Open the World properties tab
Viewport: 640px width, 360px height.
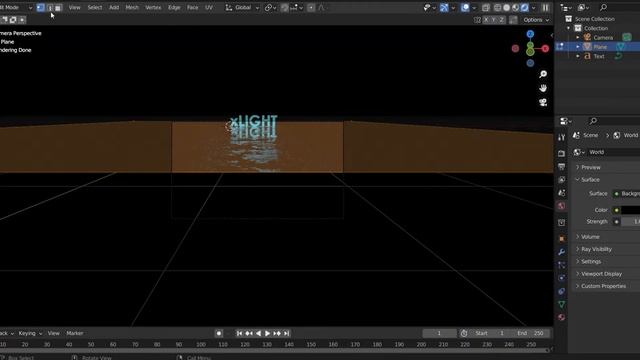pos(562,206)
